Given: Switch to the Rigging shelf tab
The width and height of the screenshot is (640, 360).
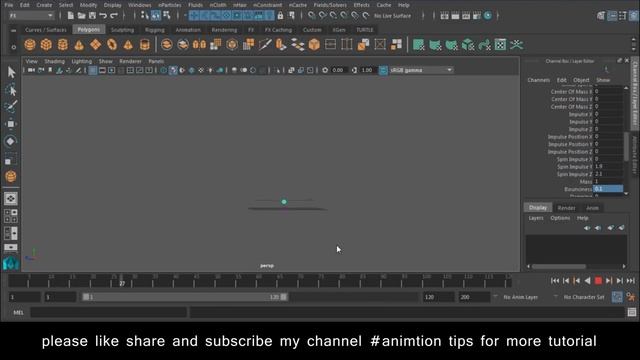Looking at the screenshot, I should point(155,30).
